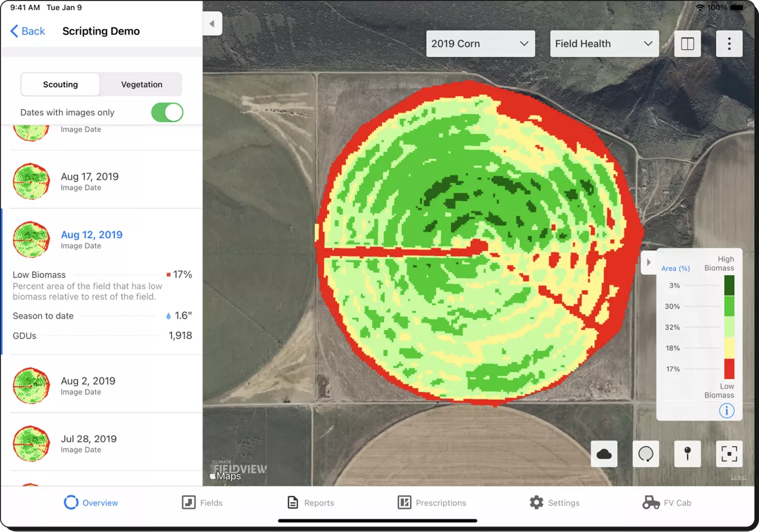759x532 pixels.
Task: Open the three-dot more options menu
Action: (729, 44)
